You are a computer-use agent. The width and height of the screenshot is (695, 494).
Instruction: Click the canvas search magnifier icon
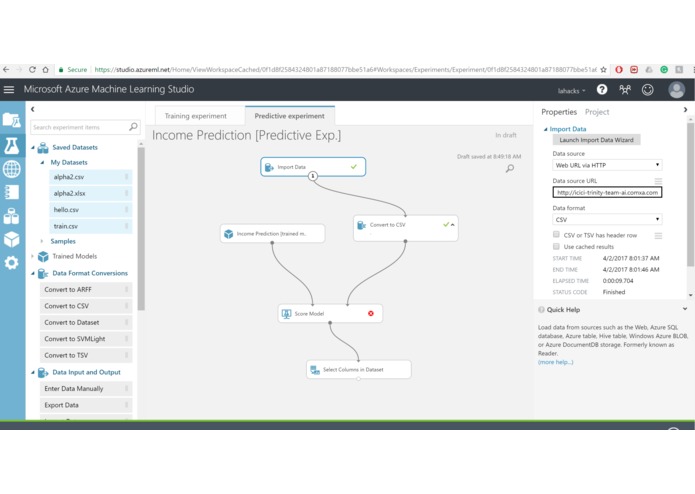(x=510, y=168)
